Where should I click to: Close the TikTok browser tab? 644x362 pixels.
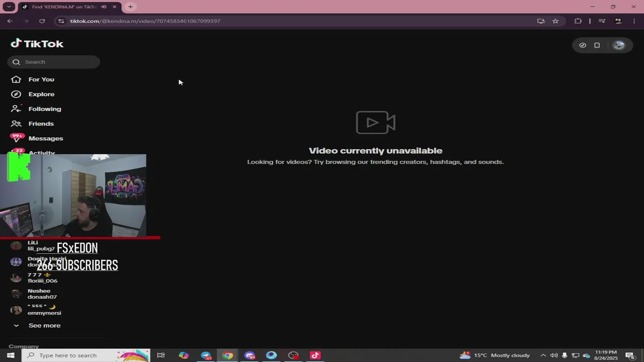point(114,7)
